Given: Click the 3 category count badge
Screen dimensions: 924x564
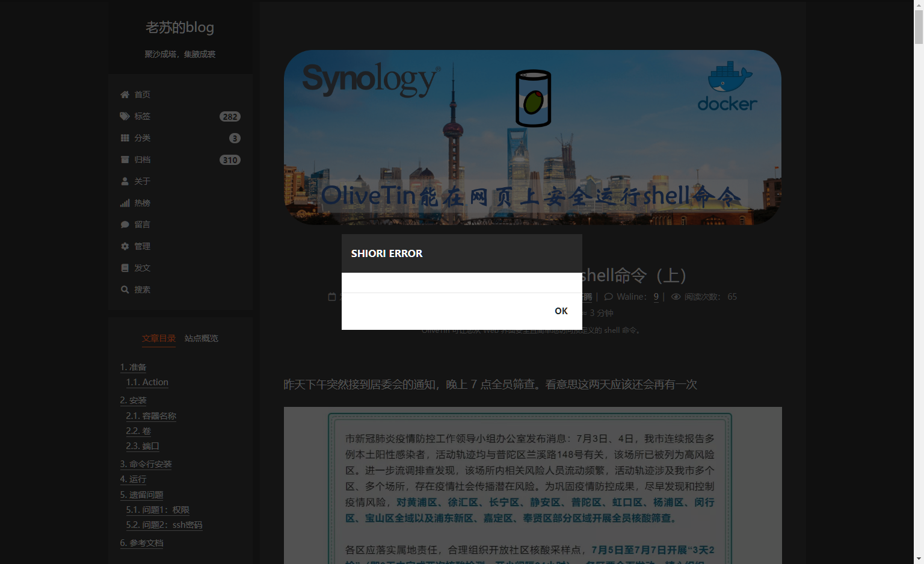Looking at the screenshot, I should pos(235,138).
